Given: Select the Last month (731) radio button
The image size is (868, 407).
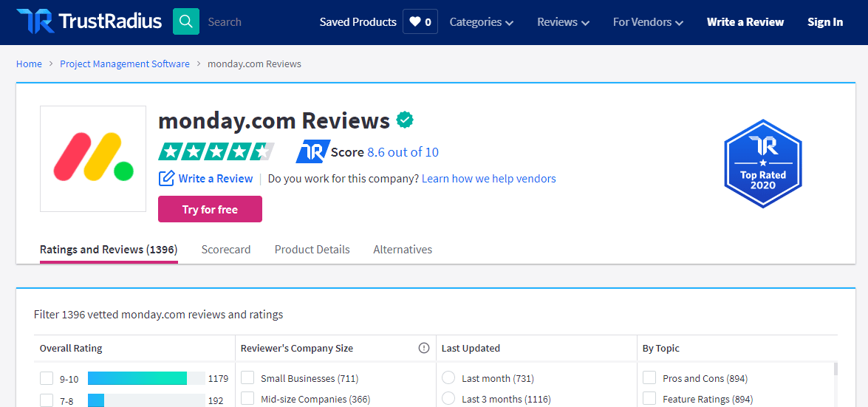Looking at the screenshot, I should (x=448, y=377).
